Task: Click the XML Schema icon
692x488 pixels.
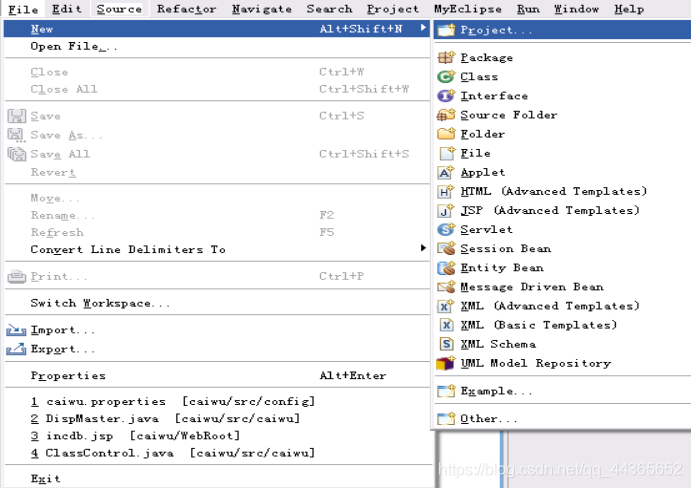Action: (446, 344)
